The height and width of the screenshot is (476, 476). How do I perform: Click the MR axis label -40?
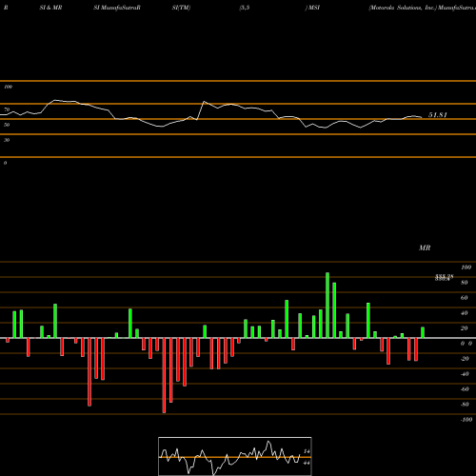tap(465, 374)
